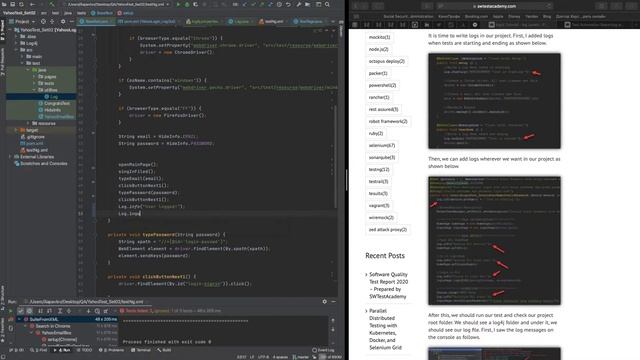The width and height of the screenshot is (640, 360).
Task: Toggle Show Passed checkmark in Run toolbar
Action: (x=20, y=311)
